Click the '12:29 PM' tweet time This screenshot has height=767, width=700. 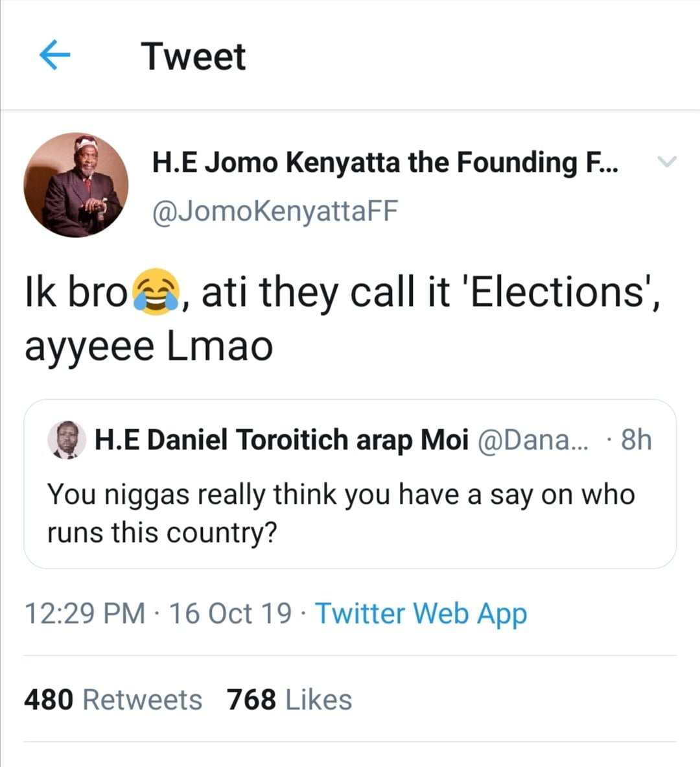tap(85, 613)
